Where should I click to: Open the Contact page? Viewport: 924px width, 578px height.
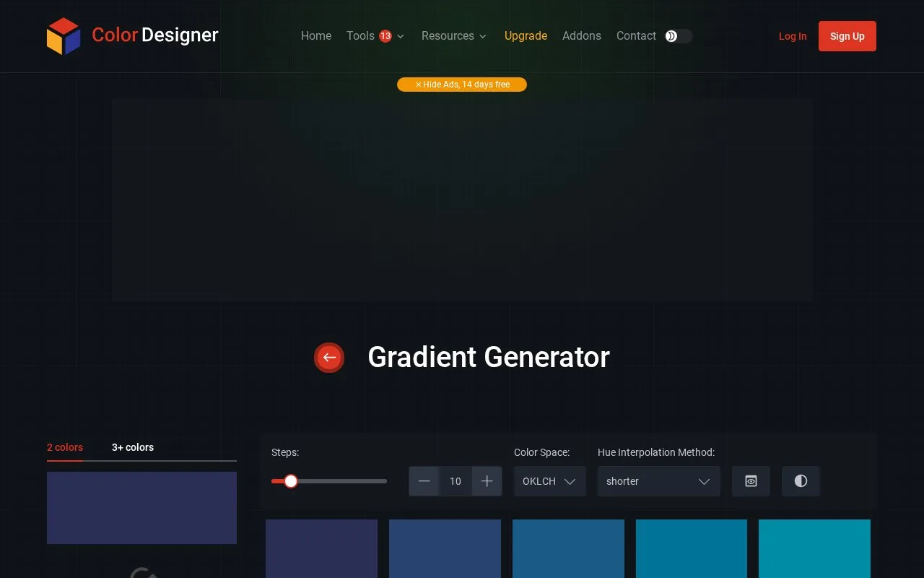tap(636, 36)
